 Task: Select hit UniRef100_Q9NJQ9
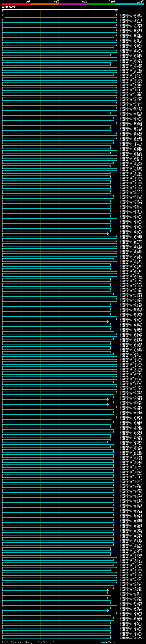tap(131, 590)
